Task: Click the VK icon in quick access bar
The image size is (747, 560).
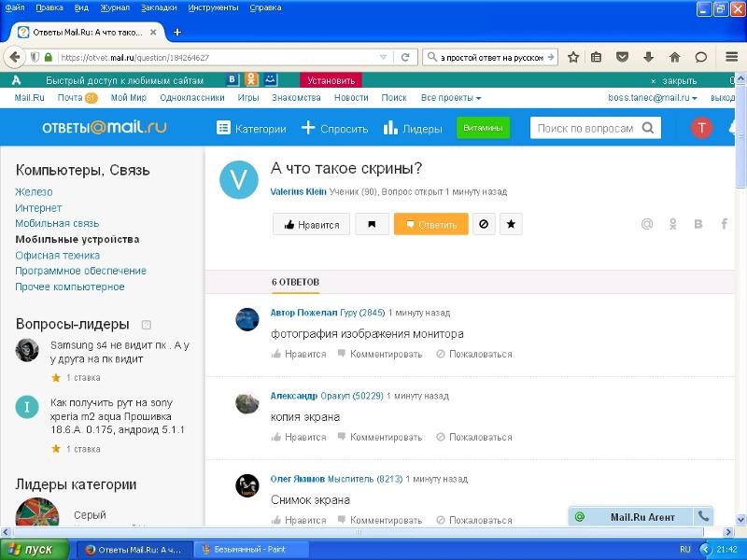Action: click(x=232, y=79)
